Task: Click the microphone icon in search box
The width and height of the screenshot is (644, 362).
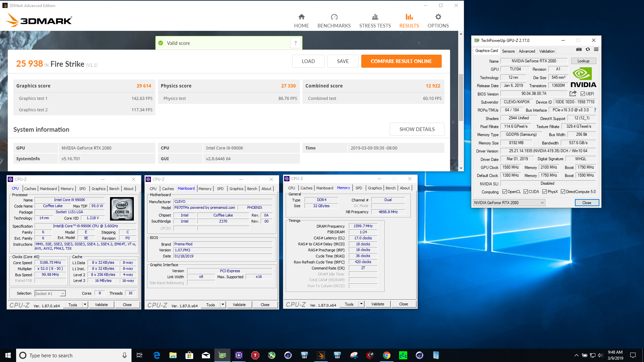Action: [124, 355]
